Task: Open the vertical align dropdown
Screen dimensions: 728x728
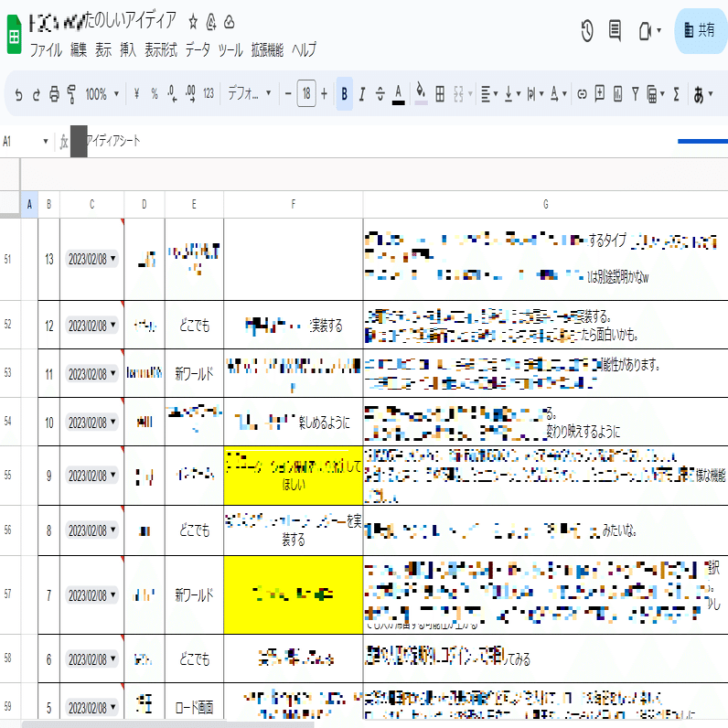Action: coord(512,94)
